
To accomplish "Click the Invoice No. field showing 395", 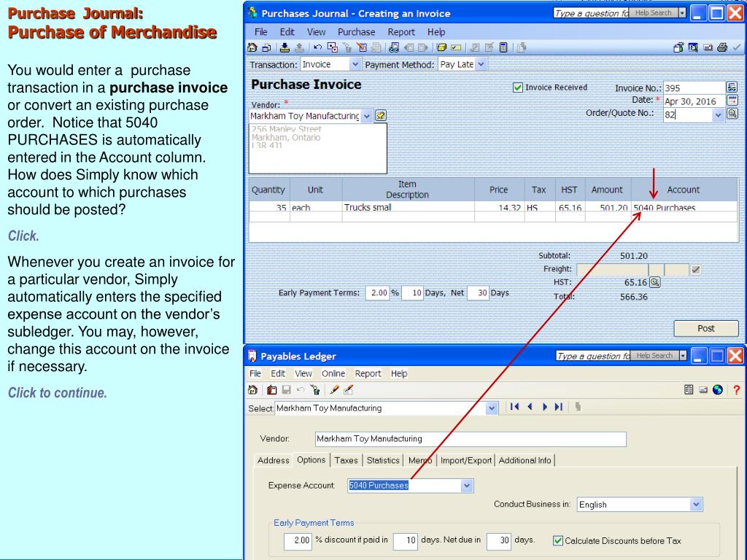I will pos(694,87).
